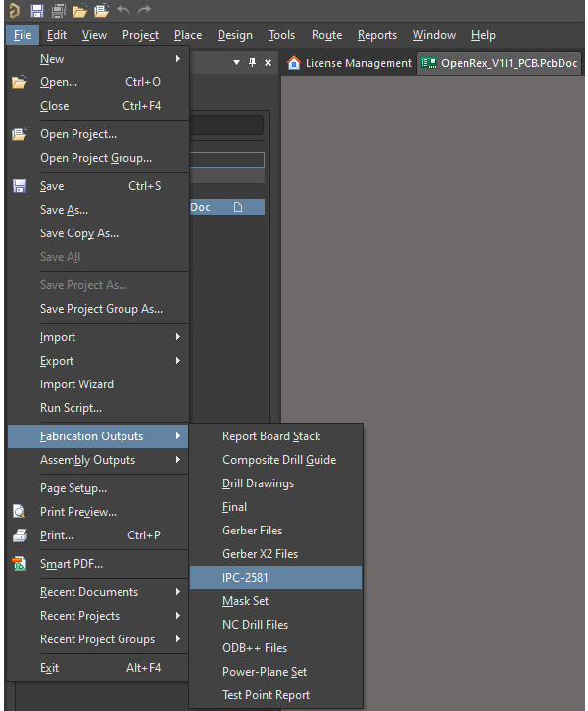Open the File menu
This screenshot has height=711, width=588.
click(x=23, y=35)
